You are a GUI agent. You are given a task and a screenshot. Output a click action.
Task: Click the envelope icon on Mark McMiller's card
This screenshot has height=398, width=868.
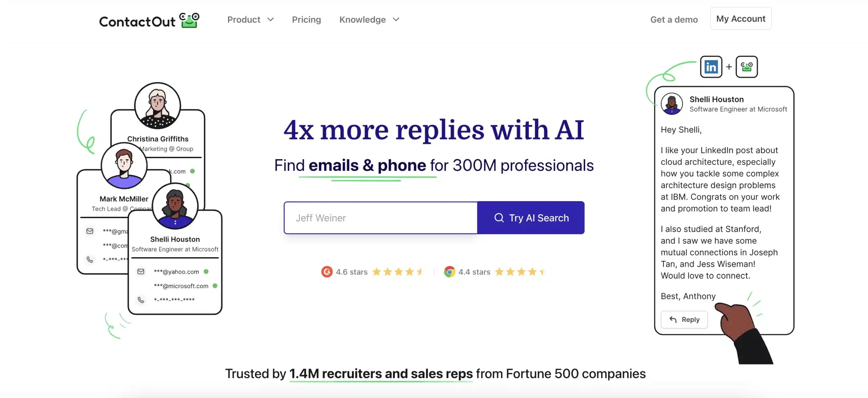(x=90, y=231)
